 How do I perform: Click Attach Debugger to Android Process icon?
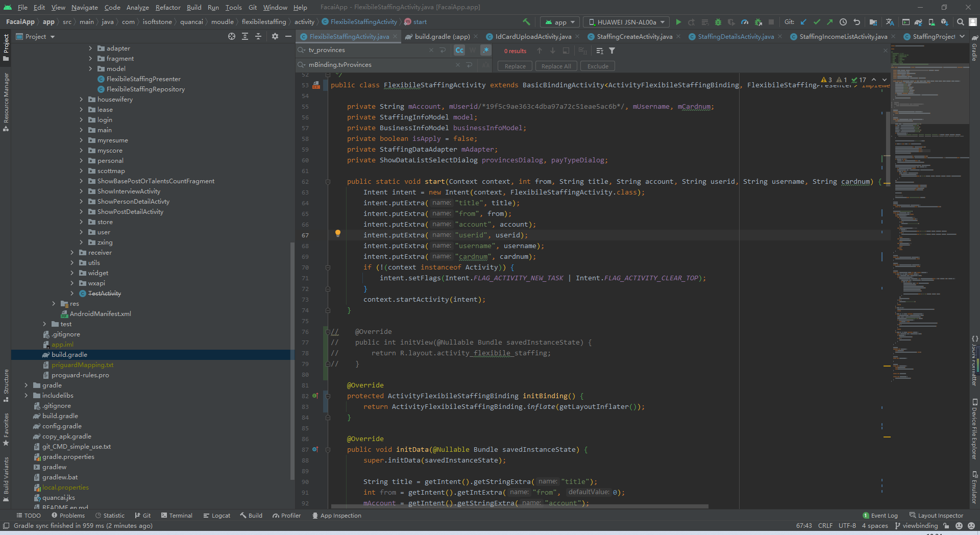758,22
